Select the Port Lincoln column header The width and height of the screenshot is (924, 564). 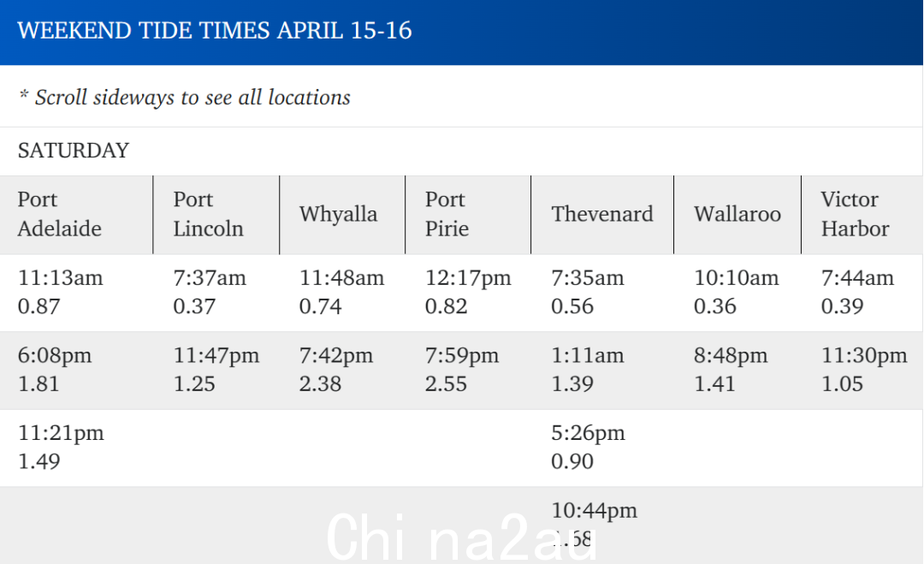pos(216,215)
